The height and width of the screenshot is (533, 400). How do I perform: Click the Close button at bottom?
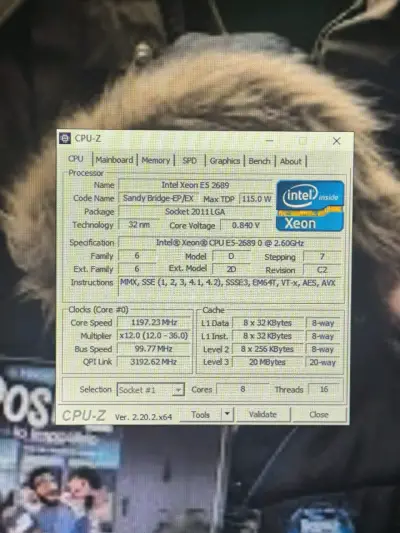pyautogui.click(x=319, y=414)
